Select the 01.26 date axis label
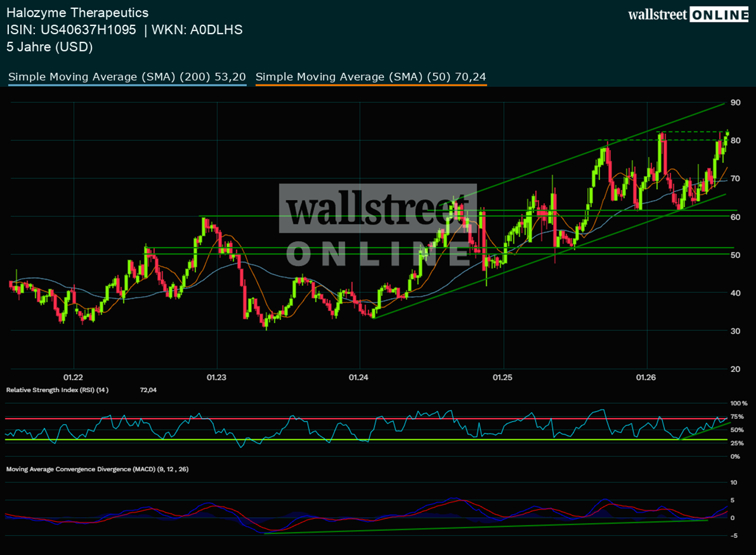Viewport: 756px width, 555px height. [647, 377]
